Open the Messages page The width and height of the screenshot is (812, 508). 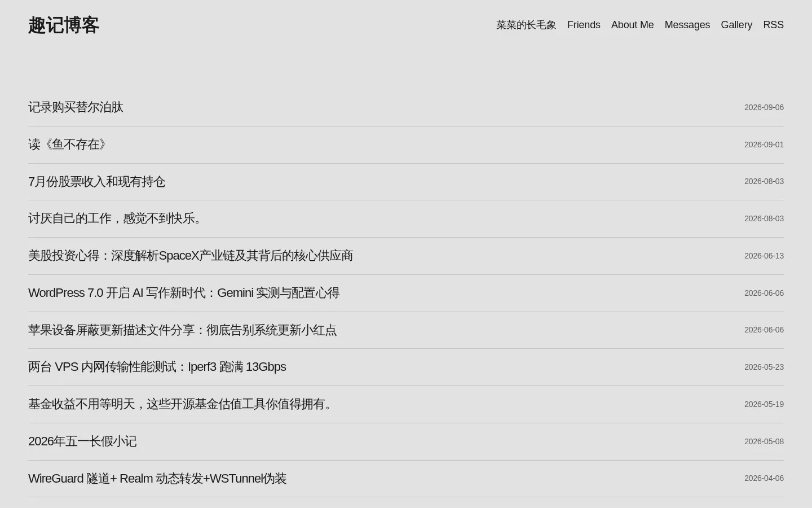click(687, 25)
